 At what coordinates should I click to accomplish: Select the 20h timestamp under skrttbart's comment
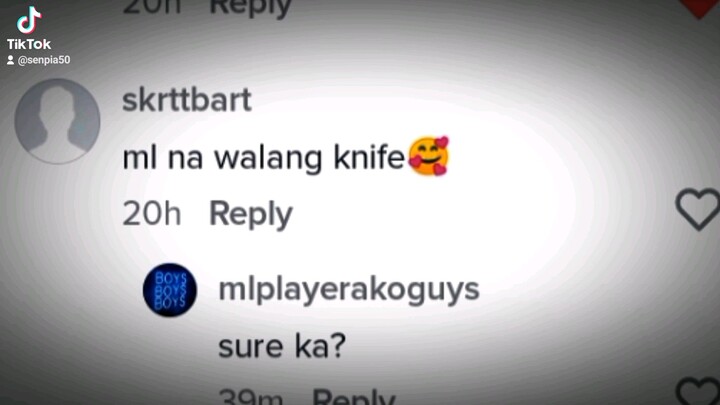click(152, 214)
